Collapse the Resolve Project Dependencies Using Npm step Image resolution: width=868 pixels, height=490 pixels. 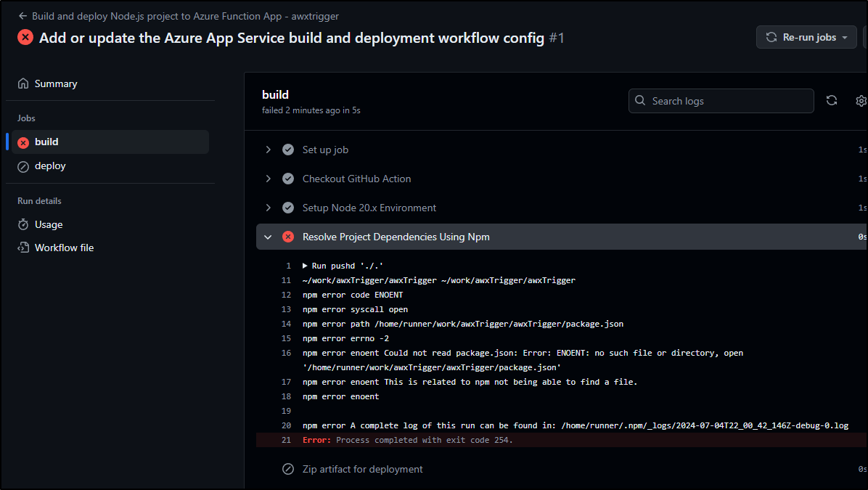click(x=269, y=237)
